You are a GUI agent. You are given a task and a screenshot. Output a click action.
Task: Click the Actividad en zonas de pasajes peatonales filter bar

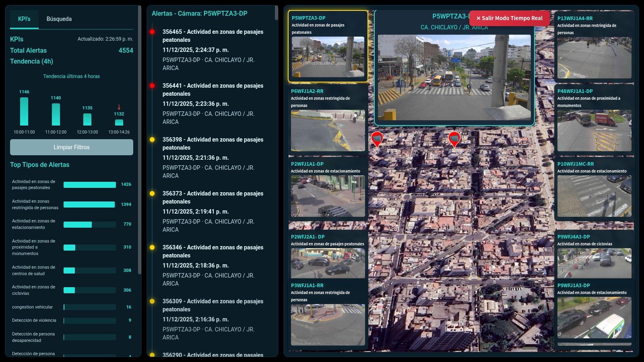pos(89,185)
